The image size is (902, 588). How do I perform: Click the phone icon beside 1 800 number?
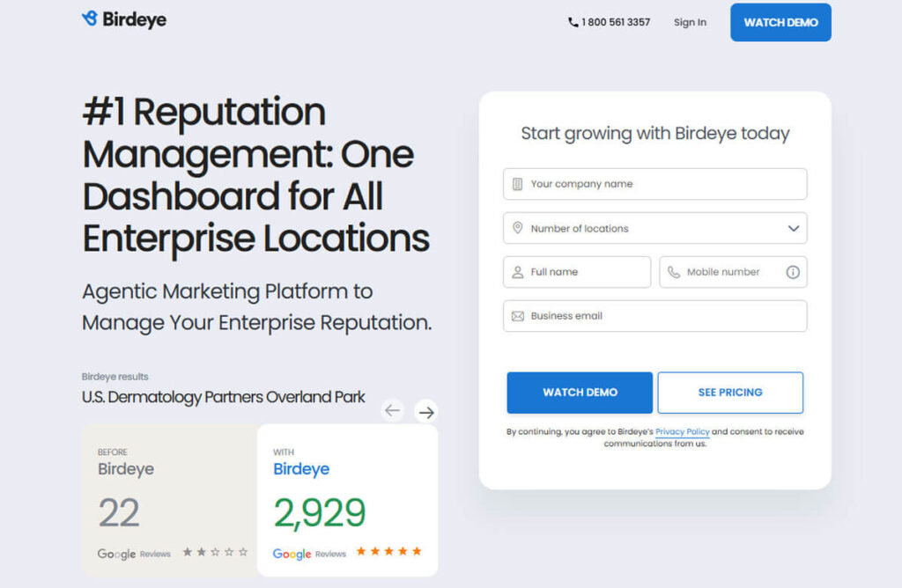click(573, 23)
